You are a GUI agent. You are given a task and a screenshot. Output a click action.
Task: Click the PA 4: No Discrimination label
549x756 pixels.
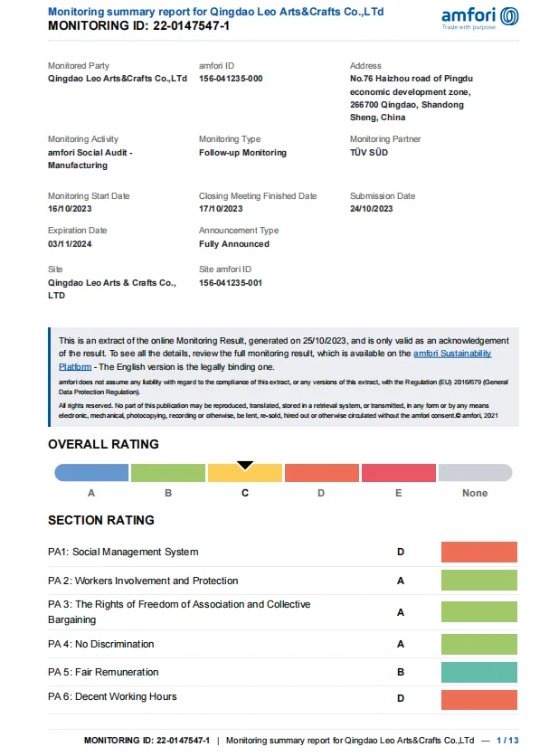click(x=100, y=644)
